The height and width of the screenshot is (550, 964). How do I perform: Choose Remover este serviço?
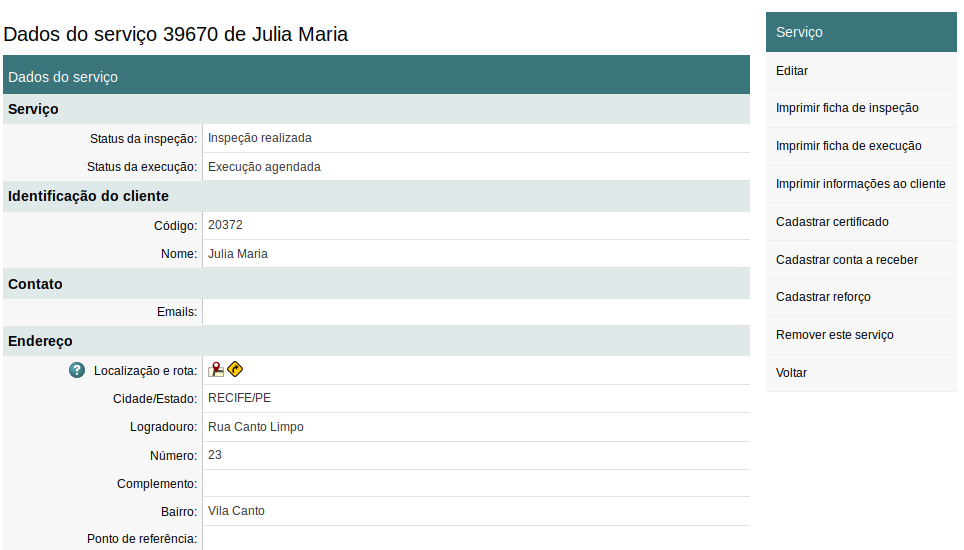[x=834, y=335]
